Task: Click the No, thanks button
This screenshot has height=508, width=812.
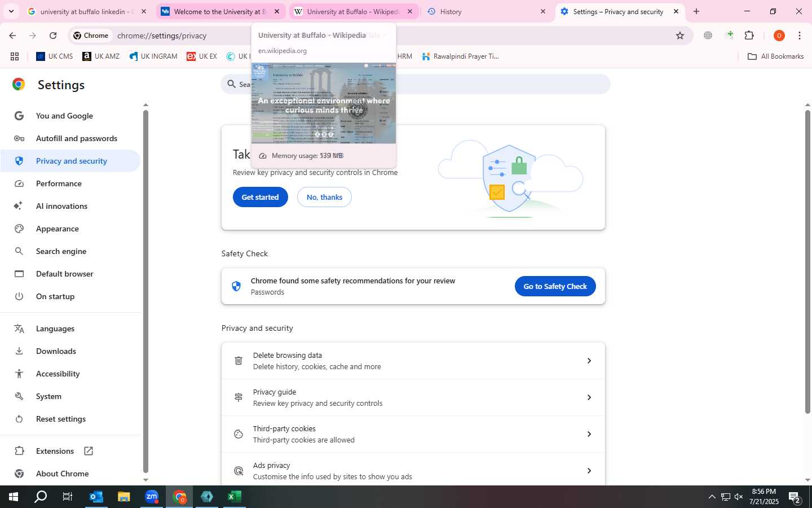Action: coord(324,197)
